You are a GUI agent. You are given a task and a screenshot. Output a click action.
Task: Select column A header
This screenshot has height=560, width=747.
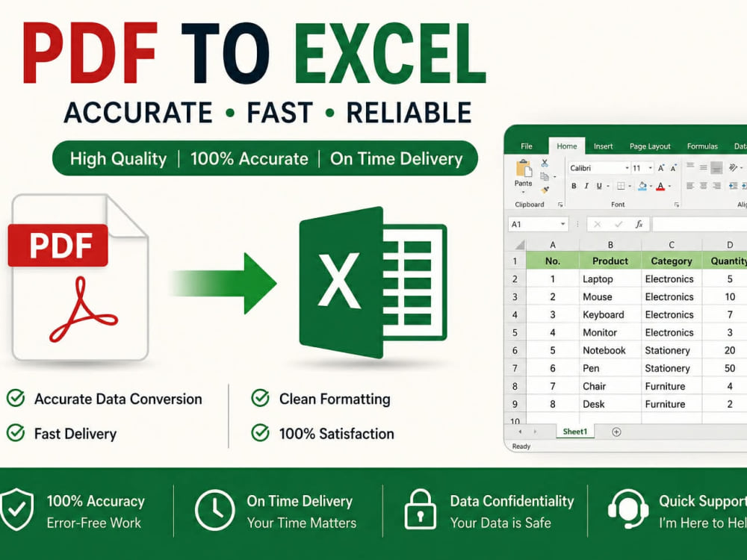pos(553,245)
